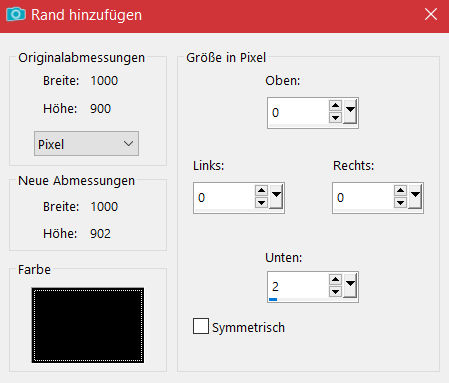
Task: Decrease the Rechts value with down arrow
Action: (x=400, y=202)
